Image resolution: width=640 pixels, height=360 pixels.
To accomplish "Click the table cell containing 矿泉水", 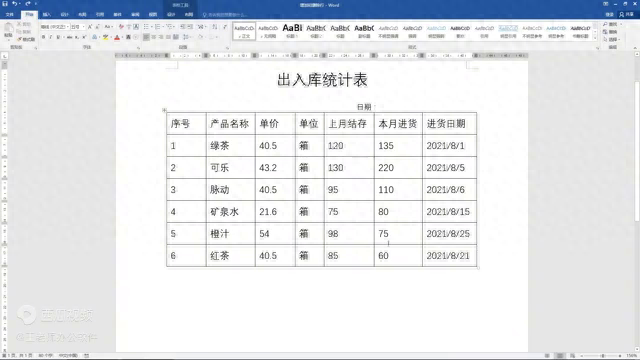I will [231, 211].
